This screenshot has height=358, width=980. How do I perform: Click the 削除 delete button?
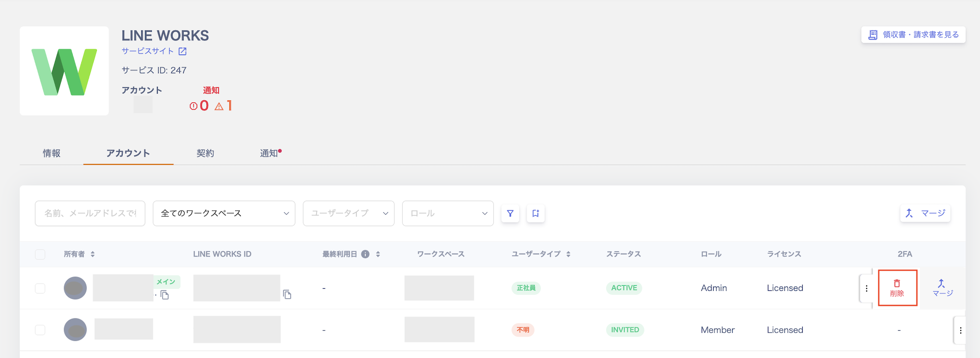coord(897,288)
